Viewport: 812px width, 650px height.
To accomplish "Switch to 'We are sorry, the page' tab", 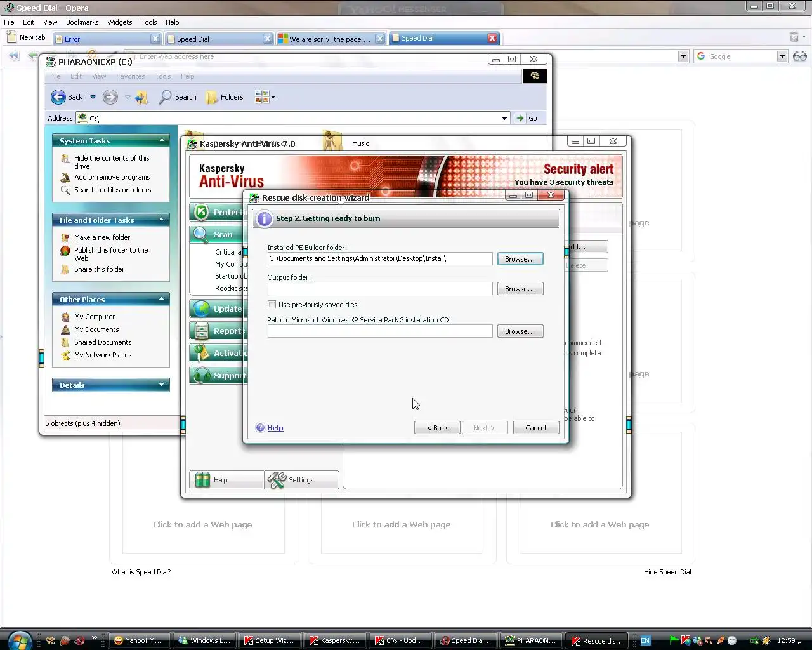I will [331, 39].
